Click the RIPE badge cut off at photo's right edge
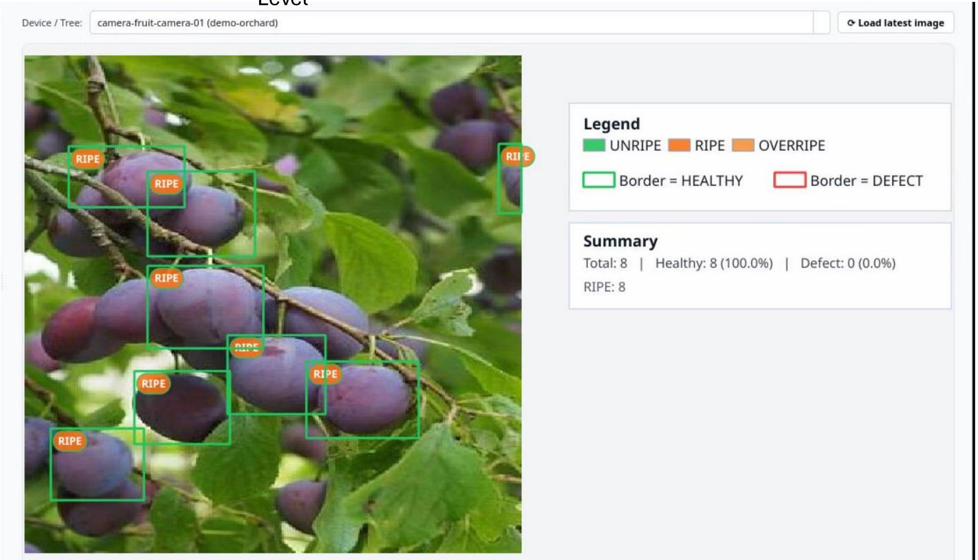 tap(517, 156)
